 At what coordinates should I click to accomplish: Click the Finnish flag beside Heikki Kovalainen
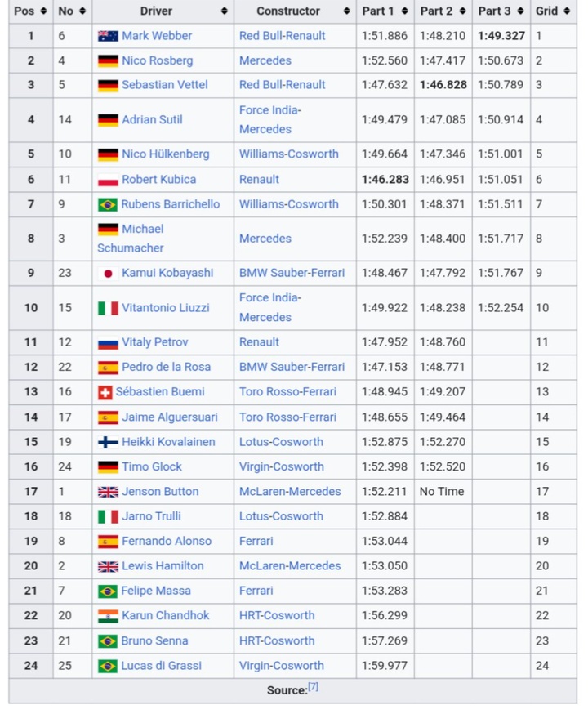tap(108, 442)
